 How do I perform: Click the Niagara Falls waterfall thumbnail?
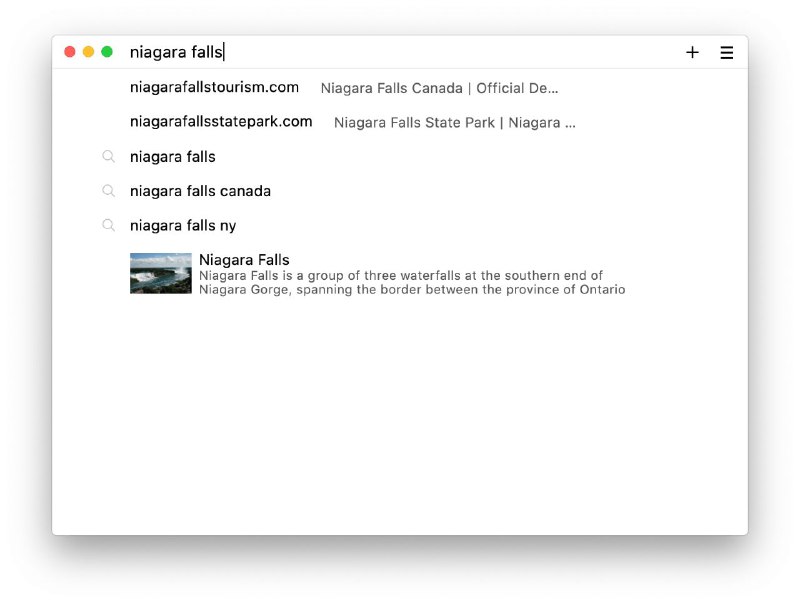pyautogui.click(x=160, y=273)
